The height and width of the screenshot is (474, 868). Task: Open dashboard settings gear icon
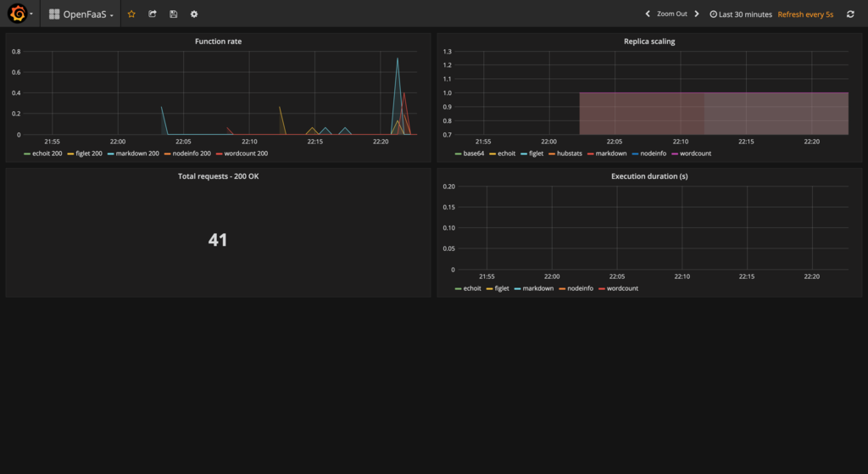pos(194,14)
